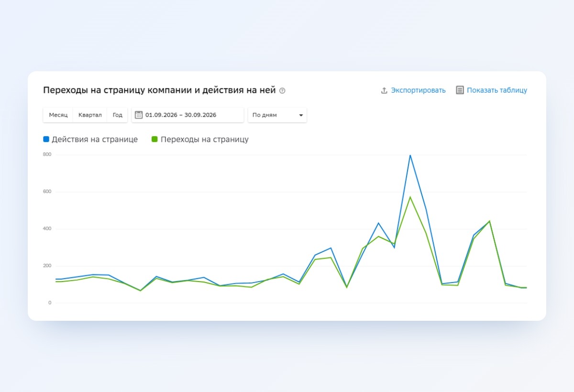
Task: Click the green Переходы на страницу color square
Action: (155, 139)
